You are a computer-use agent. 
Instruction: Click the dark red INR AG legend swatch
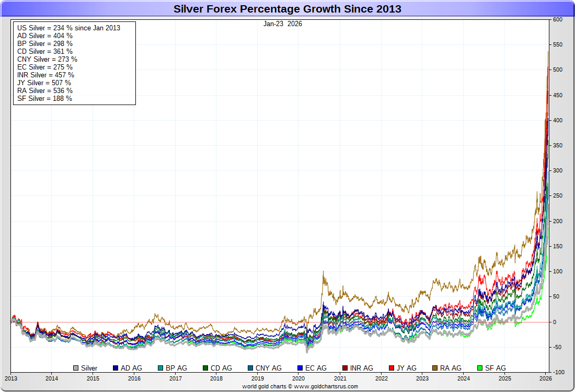[344, 368]
